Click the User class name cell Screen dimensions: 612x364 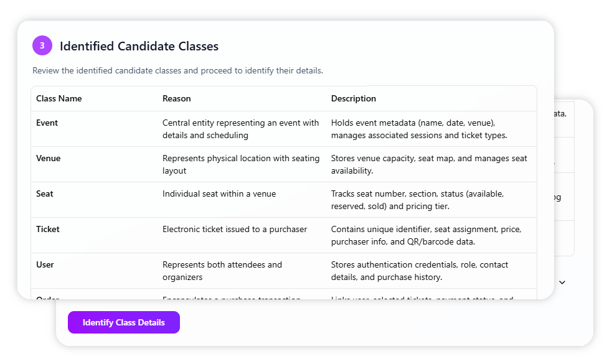[x=45, y=264]
